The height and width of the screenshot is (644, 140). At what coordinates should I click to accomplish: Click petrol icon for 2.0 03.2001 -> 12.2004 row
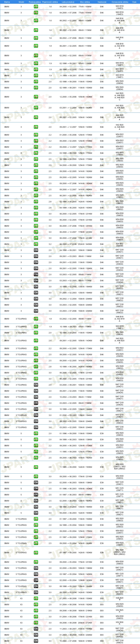[36, 108]
